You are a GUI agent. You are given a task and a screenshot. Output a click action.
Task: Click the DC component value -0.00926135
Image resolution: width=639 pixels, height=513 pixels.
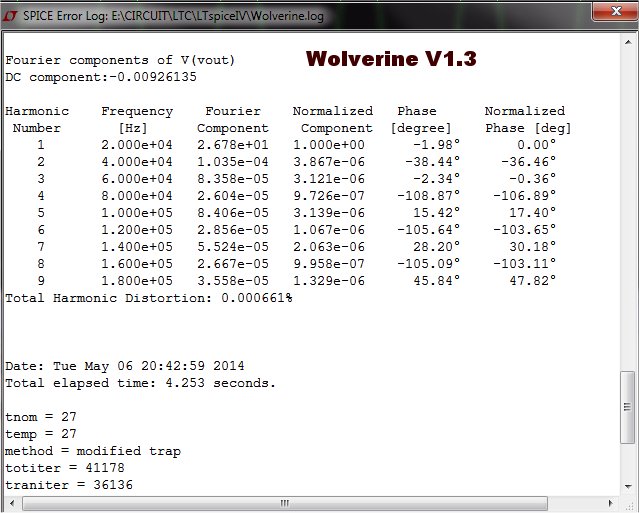coord(153,77)
